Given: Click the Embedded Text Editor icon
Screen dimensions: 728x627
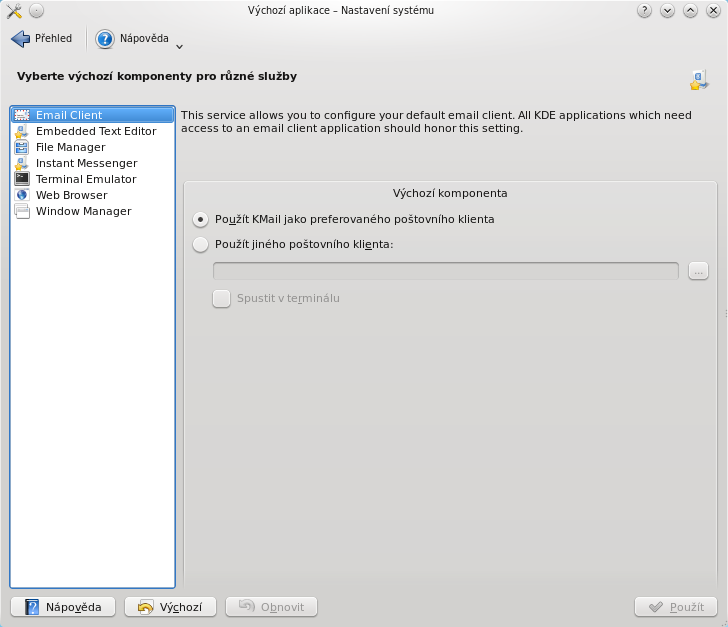Looking at the screenshot, I should pyautogui.click(x=22, y=131).
